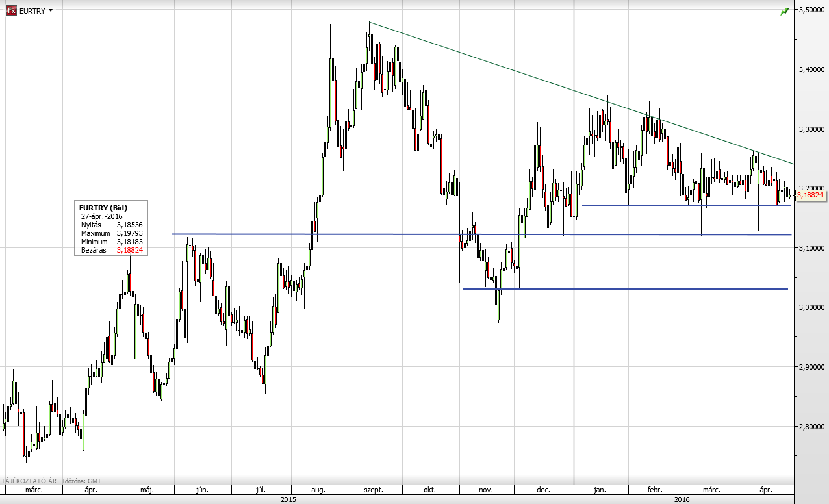The image size is (829, 504).
Task: Click the 2016 year label
Action: point(683,499)
